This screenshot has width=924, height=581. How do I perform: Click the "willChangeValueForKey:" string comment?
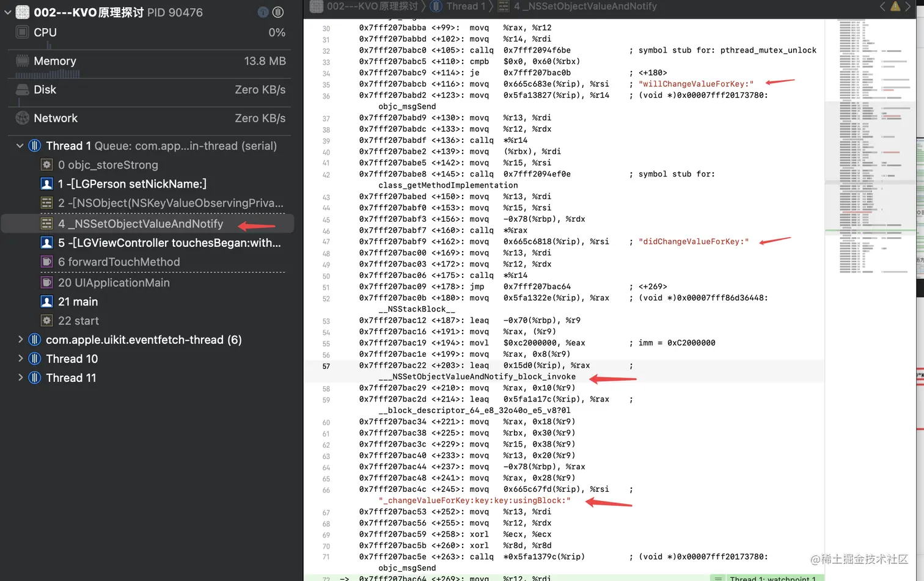[696, 84]
